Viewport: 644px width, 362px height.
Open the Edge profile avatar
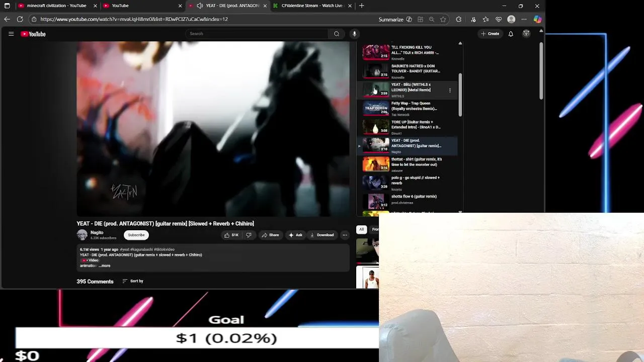(x=511, y=19)
